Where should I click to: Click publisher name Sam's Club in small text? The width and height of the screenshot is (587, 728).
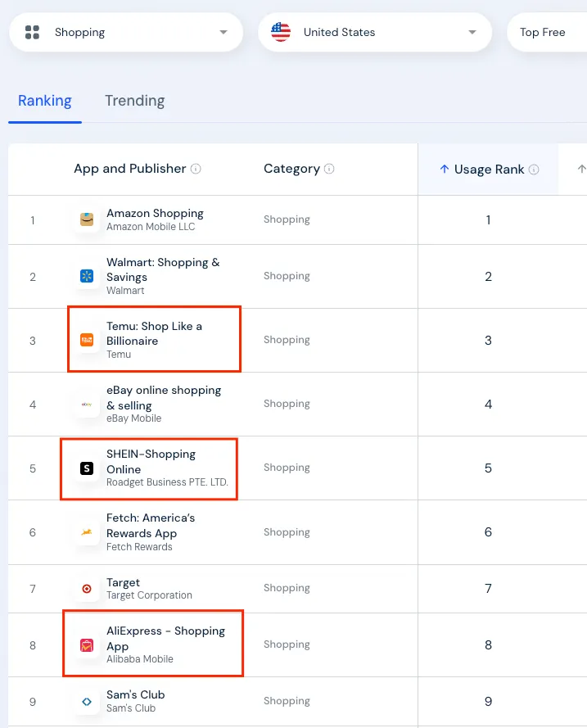[131, 708]
